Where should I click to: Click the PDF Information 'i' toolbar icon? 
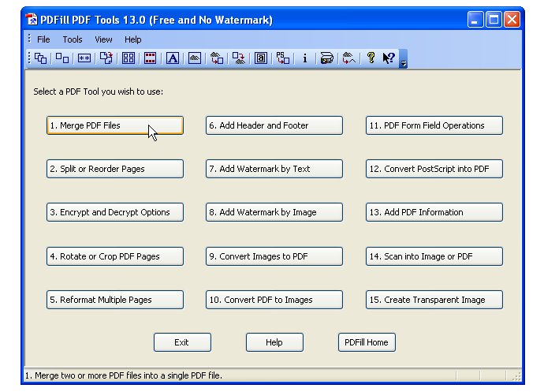(x=305, y=58)
